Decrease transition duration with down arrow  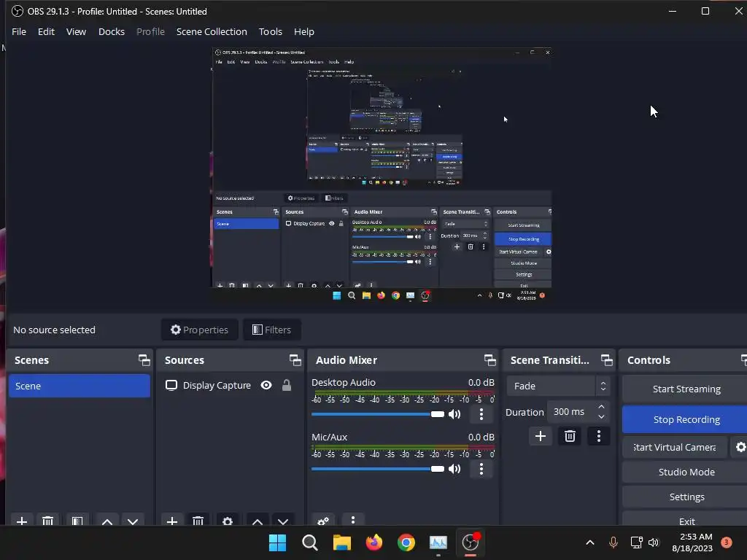(602, 416)
